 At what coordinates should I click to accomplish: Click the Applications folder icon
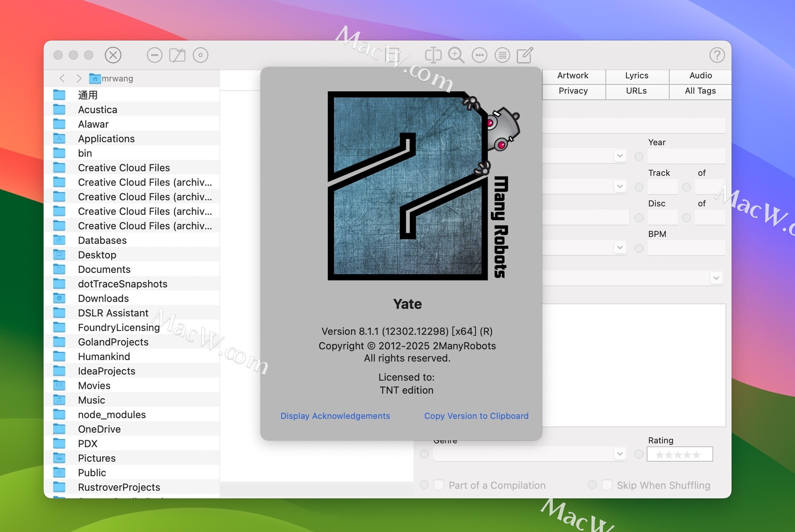point(59,138)
